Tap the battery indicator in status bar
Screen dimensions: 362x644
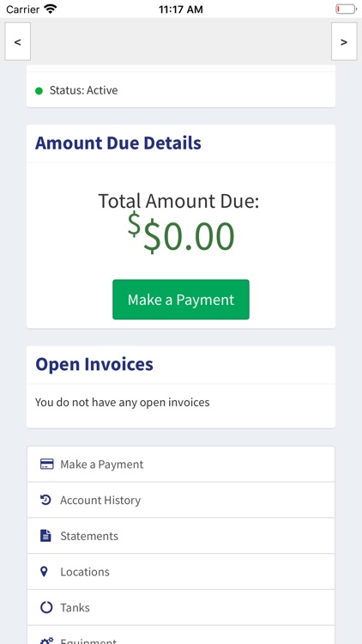coord(346,9)
